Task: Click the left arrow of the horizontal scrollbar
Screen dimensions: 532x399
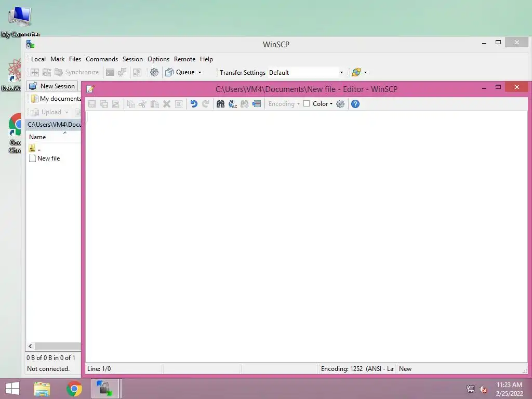Action: click(x=30, y=346)
